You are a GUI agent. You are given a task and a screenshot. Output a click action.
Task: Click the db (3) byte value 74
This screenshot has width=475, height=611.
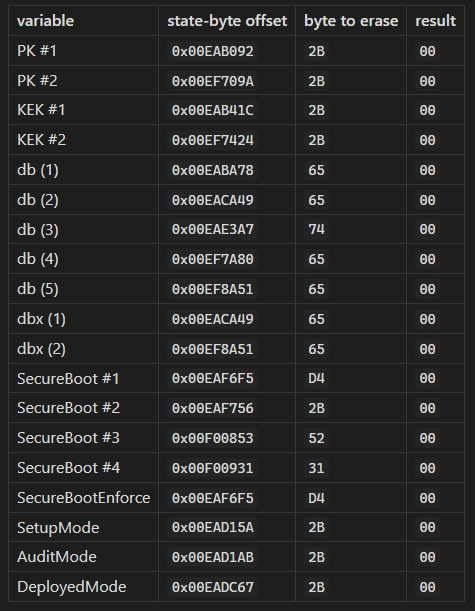[316, 229]
